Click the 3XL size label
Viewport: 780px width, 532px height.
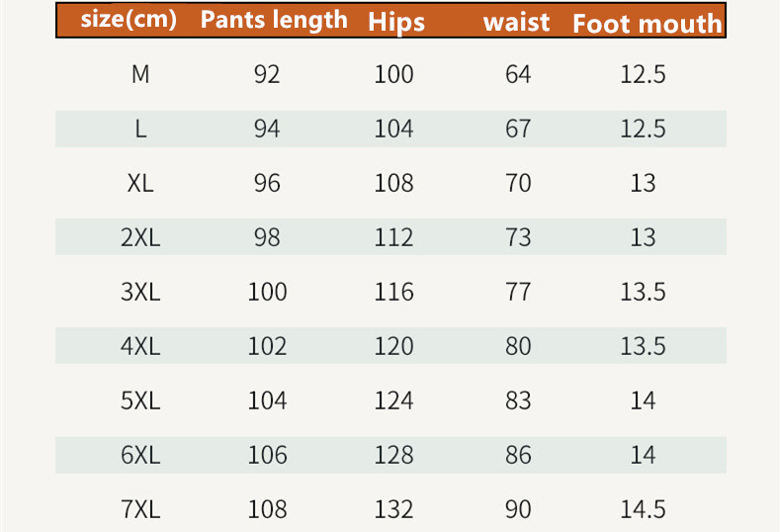pyautogui.click(x=140, y=292)
